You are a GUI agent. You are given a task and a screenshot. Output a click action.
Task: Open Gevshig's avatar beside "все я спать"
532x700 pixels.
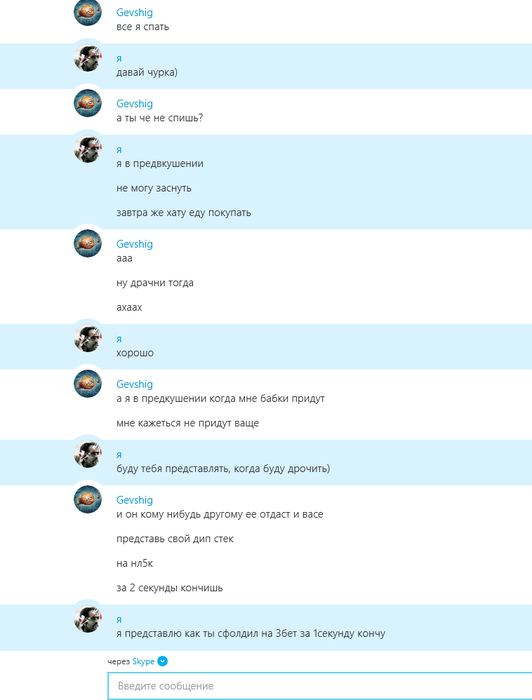pyautogui.click(x=87, y=12)
